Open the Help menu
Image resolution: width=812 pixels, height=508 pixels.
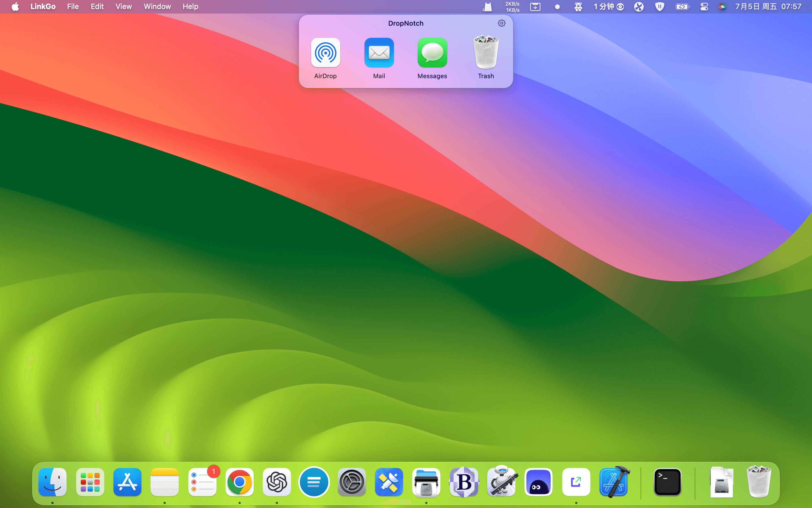click(x=190, y=7)
